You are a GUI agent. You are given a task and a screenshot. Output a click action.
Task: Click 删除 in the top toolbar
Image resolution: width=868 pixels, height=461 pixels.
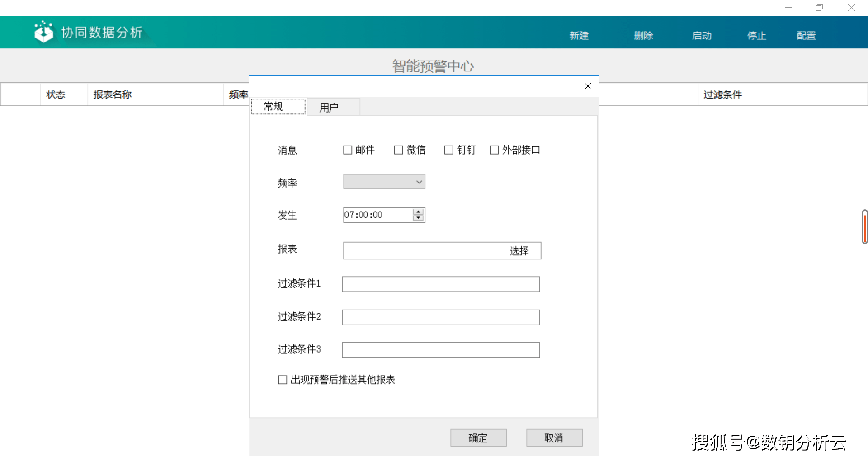point(643,36)
